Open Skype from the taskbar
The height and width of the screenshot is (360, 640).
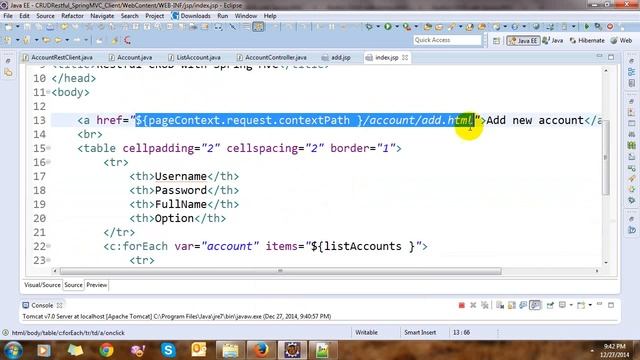point(168,350)
